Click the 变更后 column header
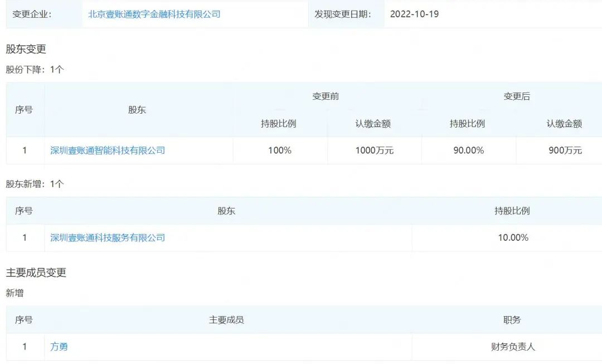602x364 pixels. (517, 96)
